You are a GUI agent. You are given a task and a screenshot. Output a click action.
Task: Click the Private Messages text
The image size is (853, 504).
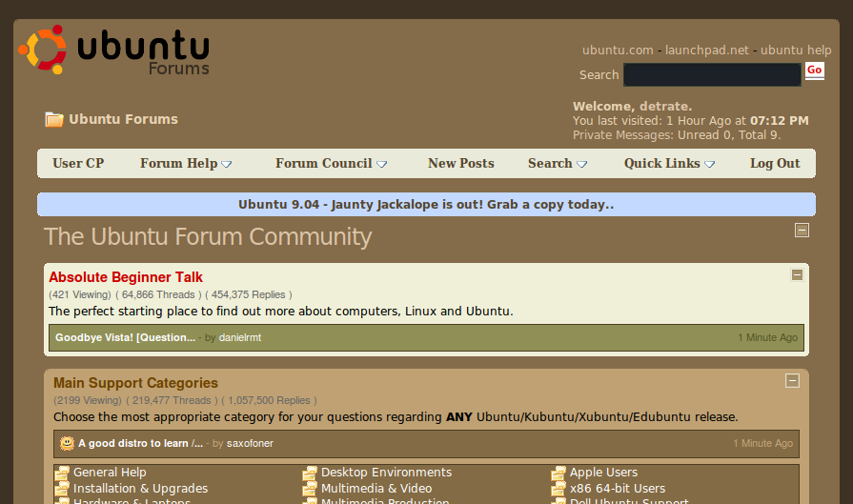tap(619, 135)
